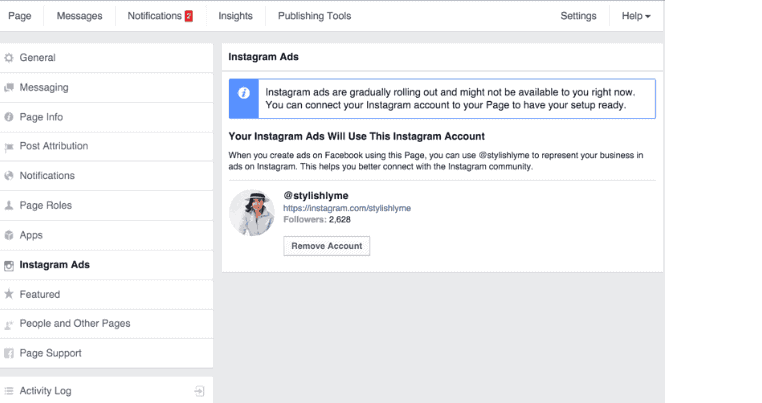Click the stylishlyme profile picture

pos(252,213)
